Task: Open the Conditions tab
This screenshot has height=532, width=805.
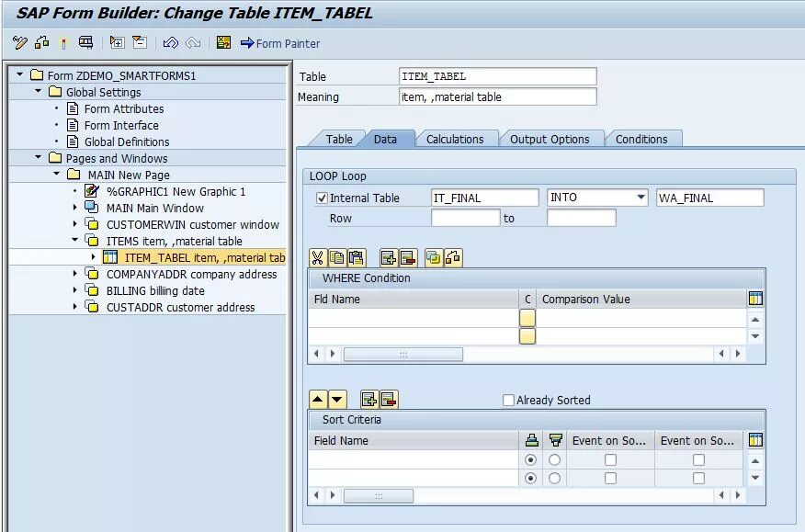Action: click(641, 139)
